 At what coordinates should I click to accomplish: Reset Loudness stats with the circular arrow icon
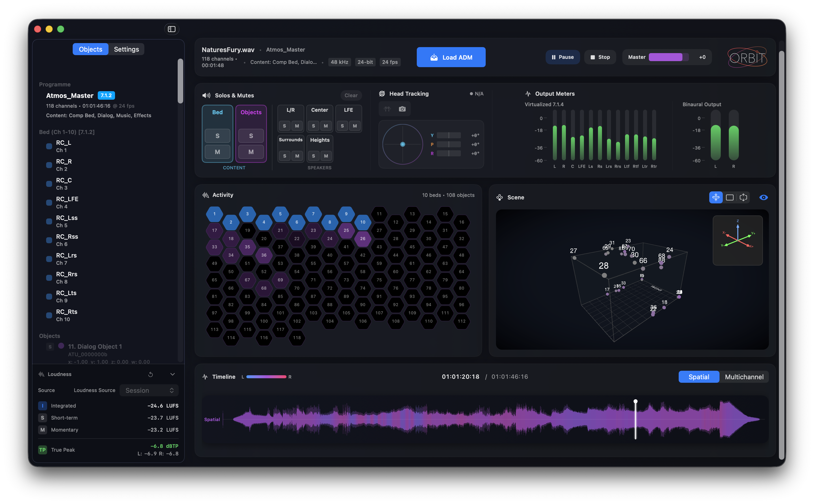tap(150, 374)
